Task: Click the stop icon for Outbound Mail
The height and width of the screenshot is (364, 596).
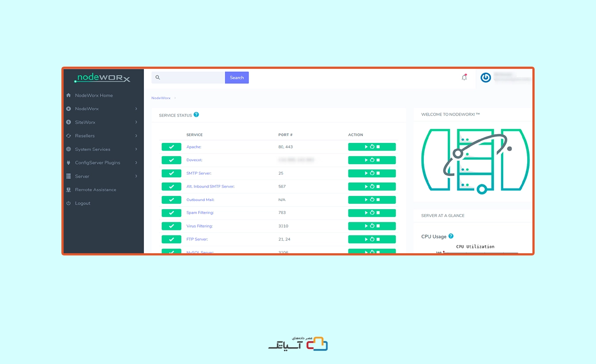Action: tap(378, 200)
